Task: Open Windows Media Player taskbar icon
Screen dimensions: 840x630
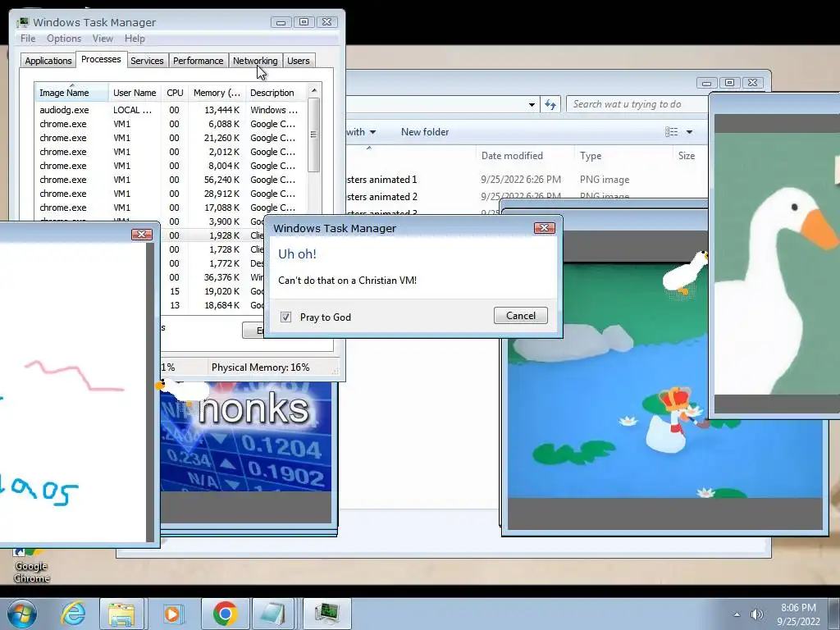Action: 172,614
